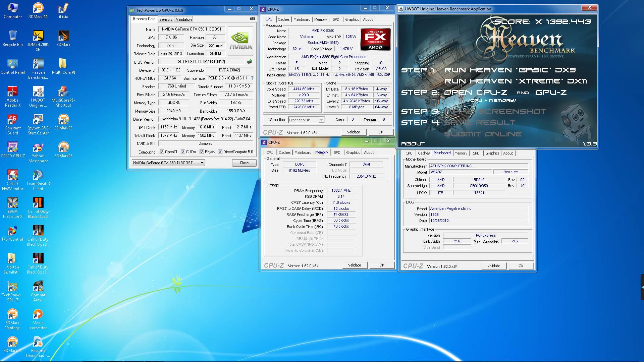
Task: Open the iLivid desktop shortcut
Action: [63, 11]
